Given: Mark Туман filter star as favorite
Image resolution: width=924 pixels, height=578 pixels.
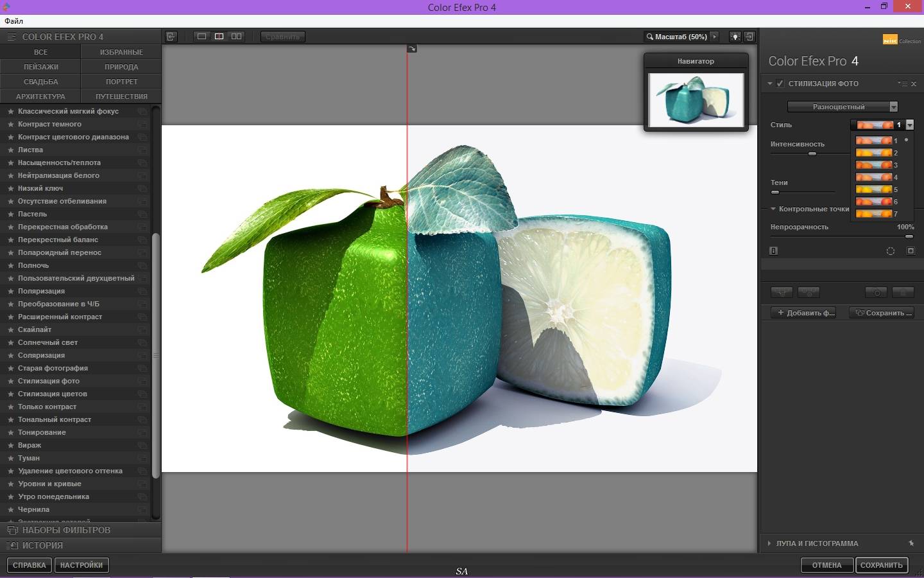Looking at the screenshot, I should point(10,458).
